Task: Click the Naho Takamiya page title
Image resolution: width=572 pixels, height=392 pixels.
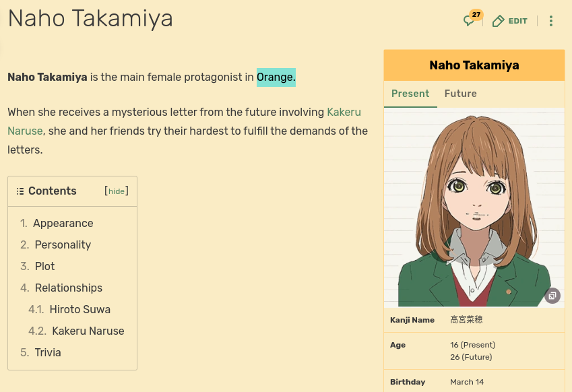Action: coord(90,19)
